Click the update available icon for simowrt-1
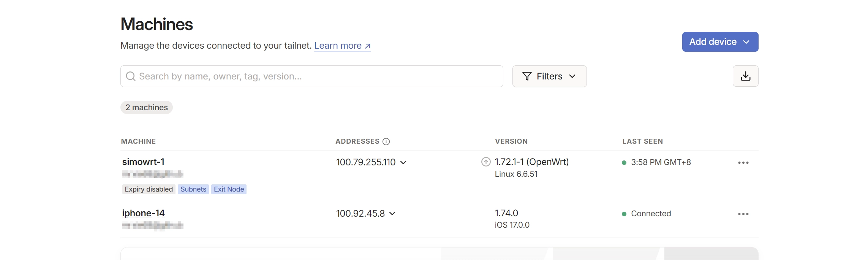The width and height of the screenshot is (868, 260). point(486,162)
